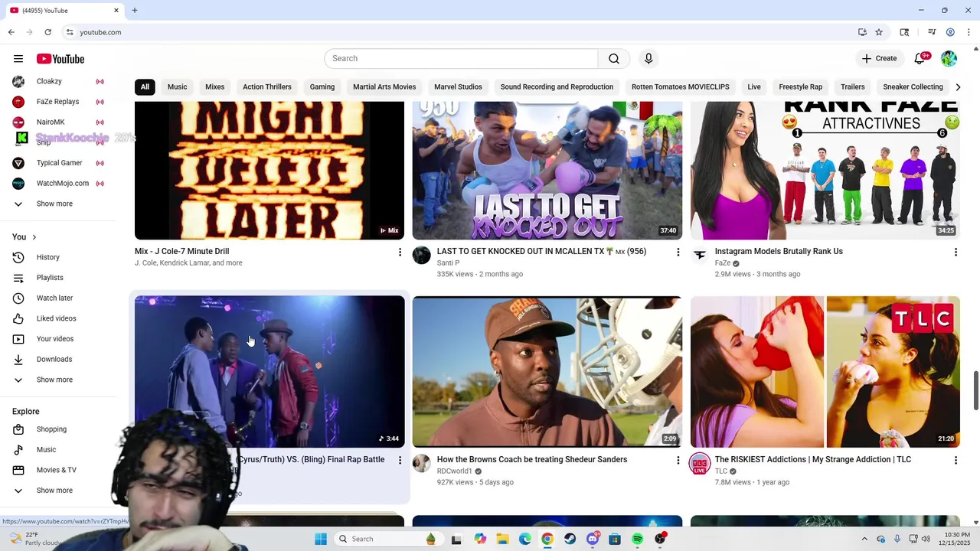Open the RISKIEST Addictions video title
The image size is (980, 551).
813,459
